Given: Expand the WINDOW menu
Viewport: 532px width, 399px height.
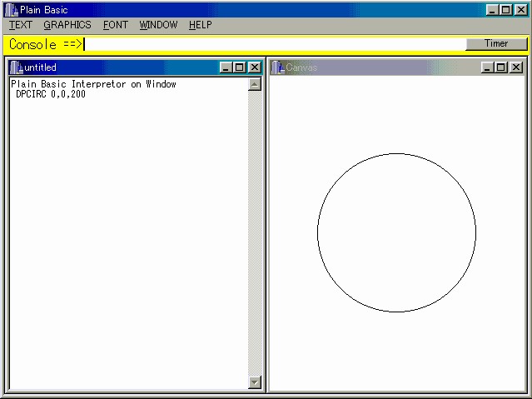Looking at the screenshot, I should coord(158,25).
